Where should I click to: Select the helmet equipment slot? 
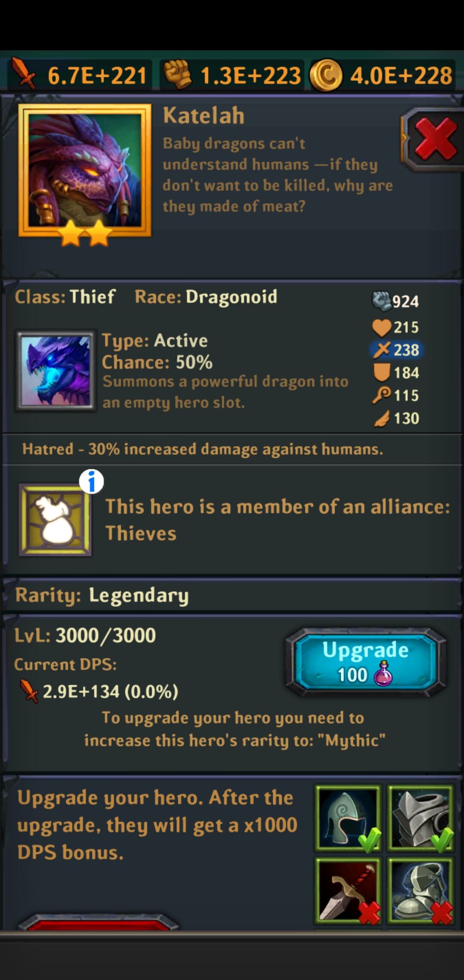click(348, 818)
